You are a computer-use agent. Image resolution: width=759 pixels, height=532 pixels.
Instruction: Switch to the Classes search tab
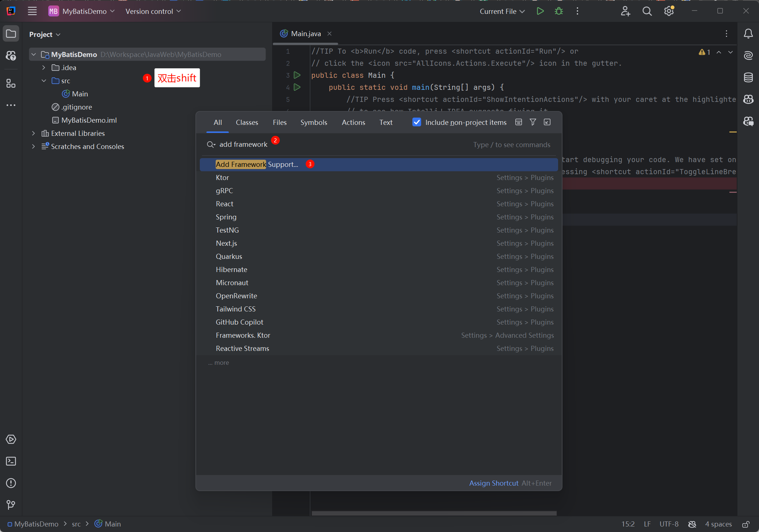(x=247, y=122)
